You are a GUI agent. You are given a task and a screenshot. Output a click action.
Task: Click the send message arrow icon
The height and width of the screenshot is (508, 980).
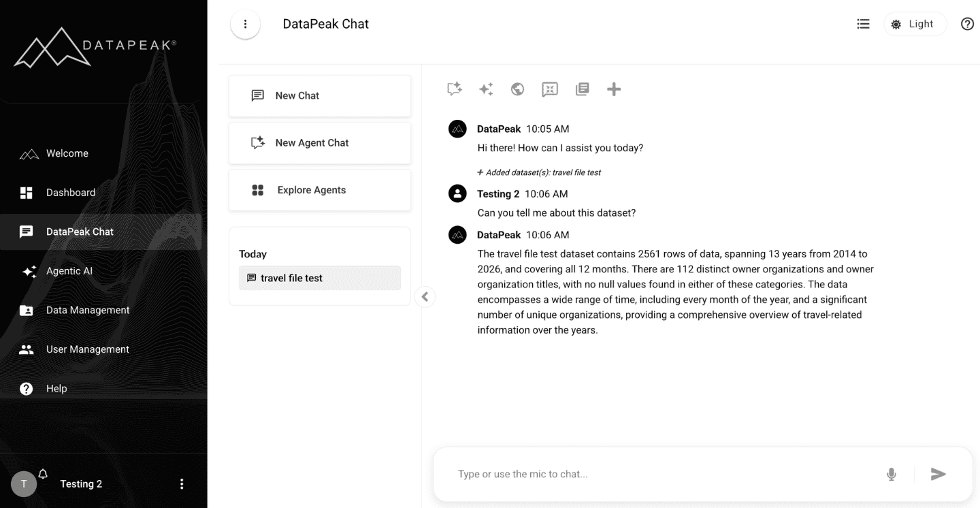click(x=938, y=475)
